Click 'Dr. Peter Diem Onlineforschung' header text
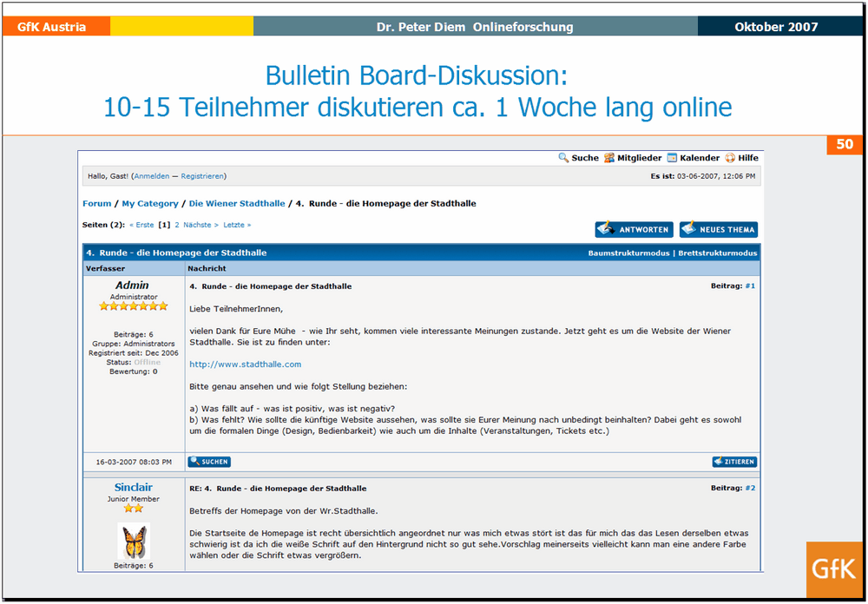This screenshot has width=868, height=604. 475,27
